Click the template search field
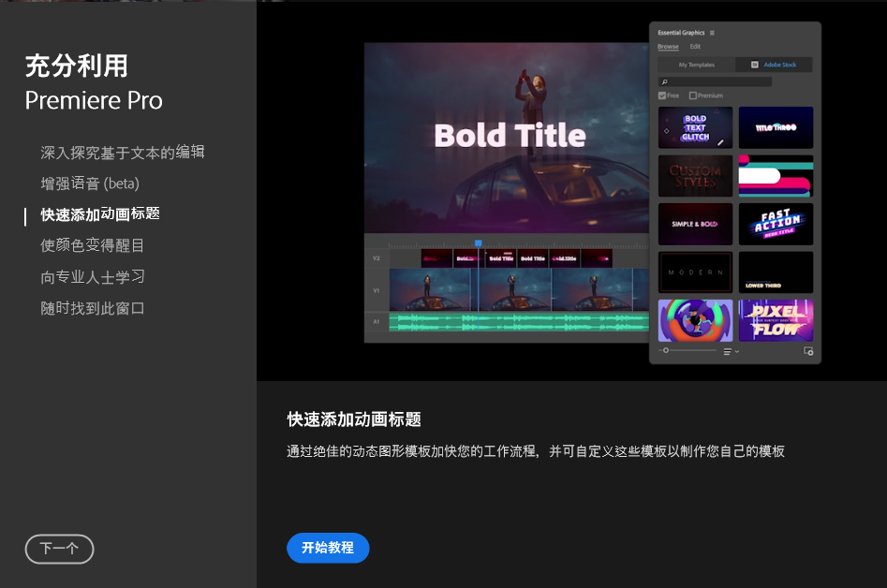This screenshot has height=588, width=887. coord(715,82)
